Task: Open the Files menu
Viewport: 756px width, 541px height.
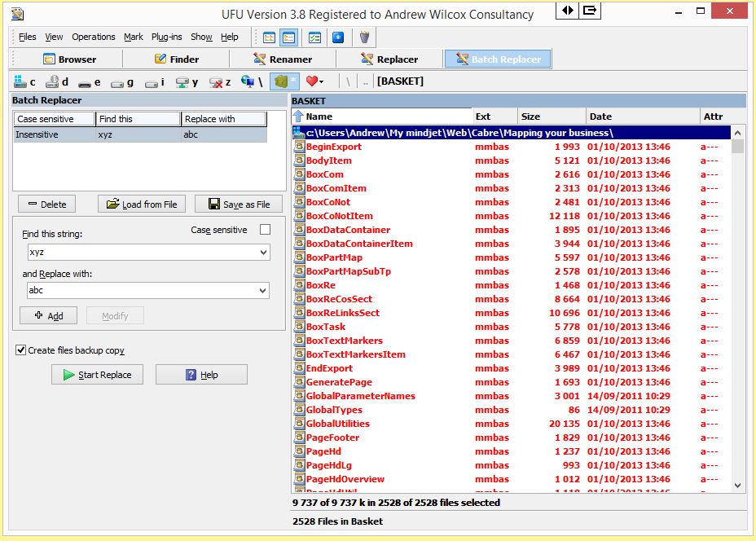Action: click(x=27, y=37)
